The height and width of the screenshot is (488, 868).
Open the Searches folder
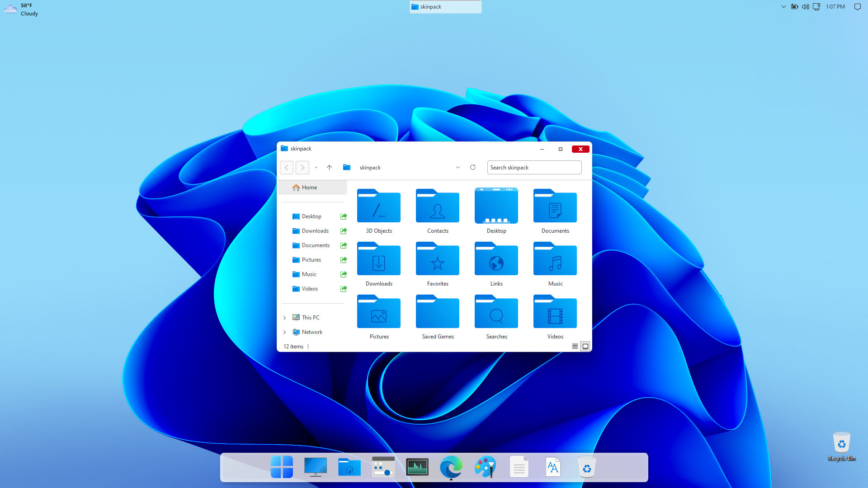[x=496, y=313]
